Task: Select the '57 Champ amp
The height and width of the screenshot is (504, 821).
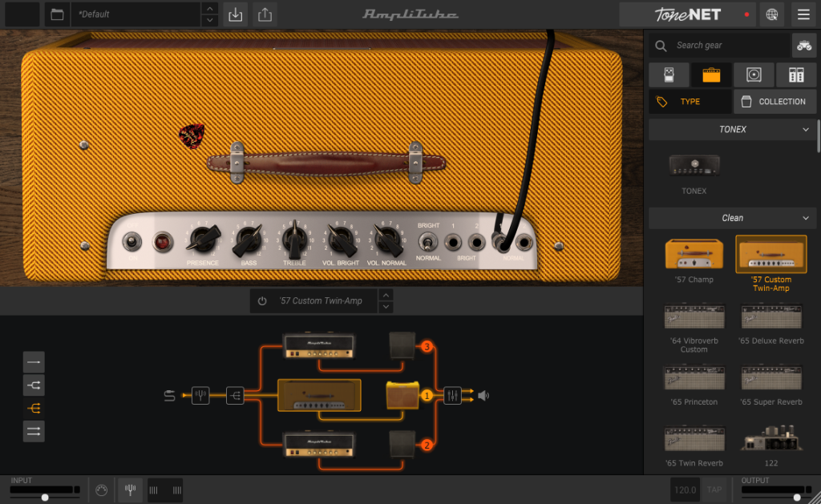Action: coord(694,254)
